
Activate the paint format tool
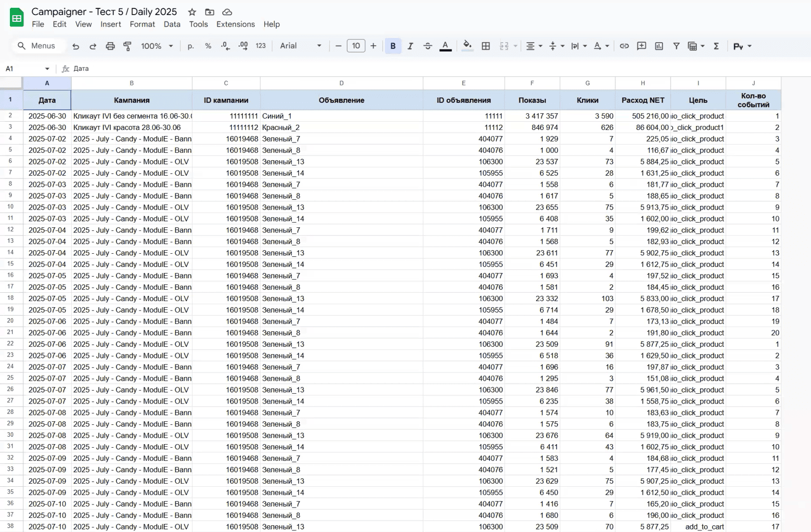[x=127, y=46]
